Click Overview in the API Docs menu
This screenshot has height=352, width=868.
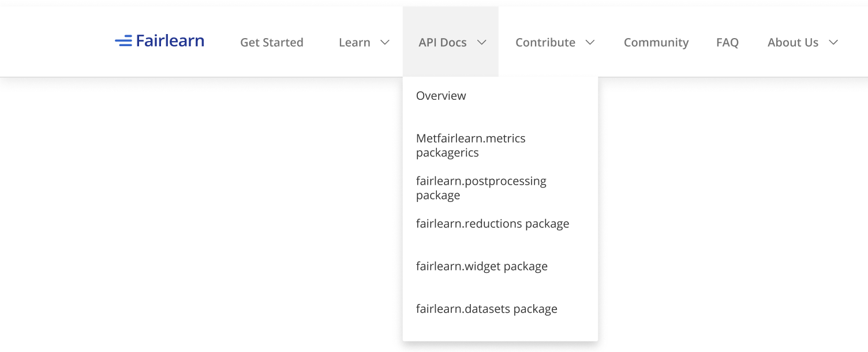pos(441,96)
